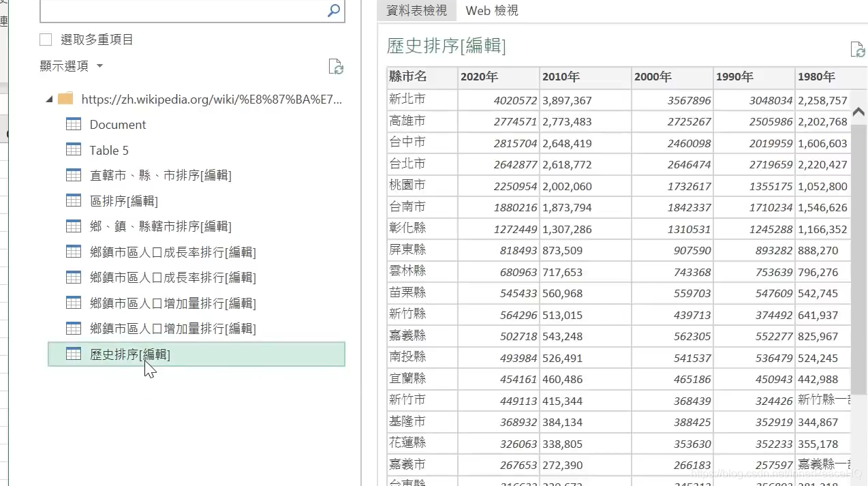
Task: Click the 宜蘭縣 cell
Action: [x=422, y=379]
